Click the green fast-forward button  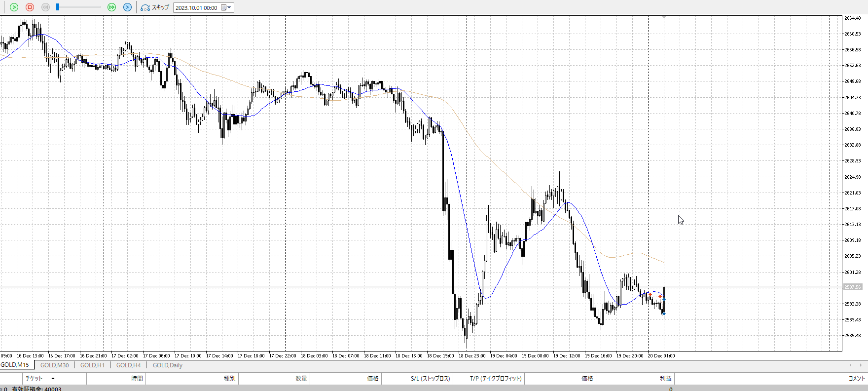click(x=112, y=7)
